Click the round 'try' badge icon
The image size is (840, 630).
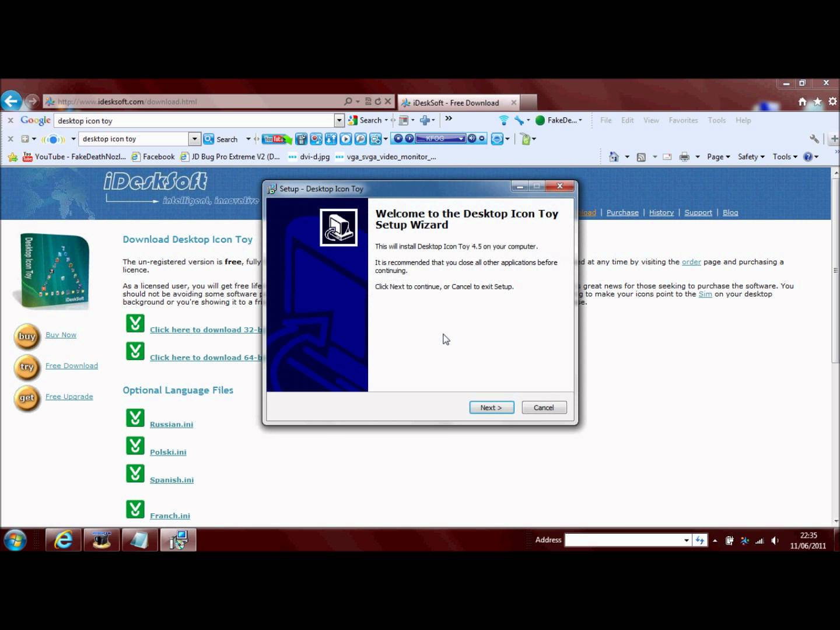click(27, 367)
